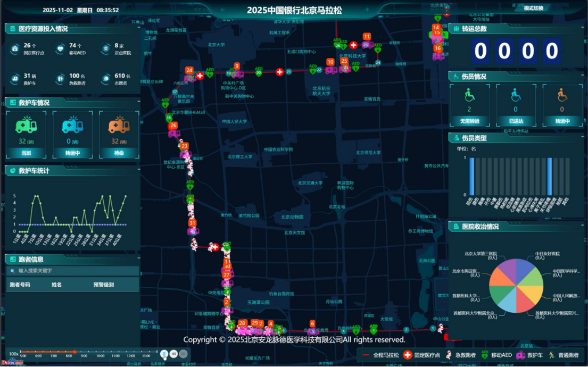Click the runner search keyword field
The height and width of the screenshot is (367, 588).
point(74,271)
